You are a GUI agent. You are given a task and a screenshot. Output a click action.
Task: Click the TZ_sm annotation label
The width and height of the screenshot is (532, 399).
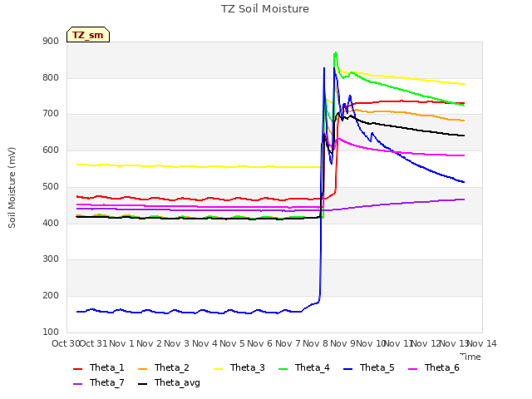coord(88,35)
